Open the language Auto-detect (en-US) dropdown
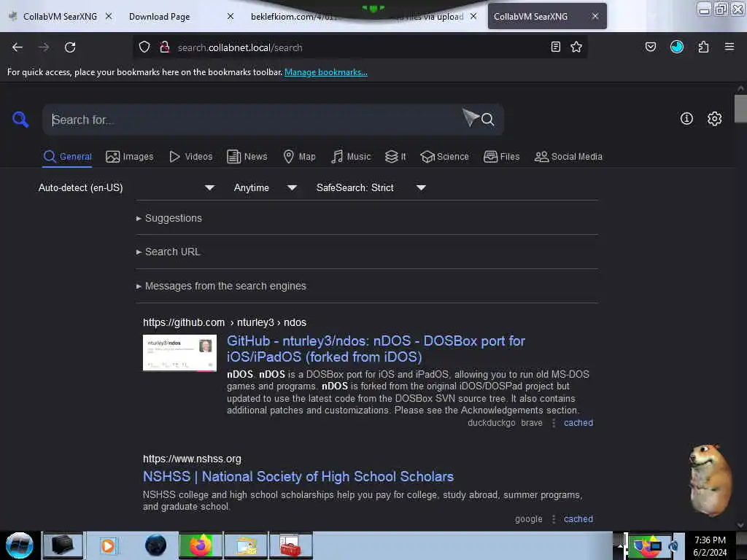This screenshot has height=560, width=747. click(x=126, y=187)
